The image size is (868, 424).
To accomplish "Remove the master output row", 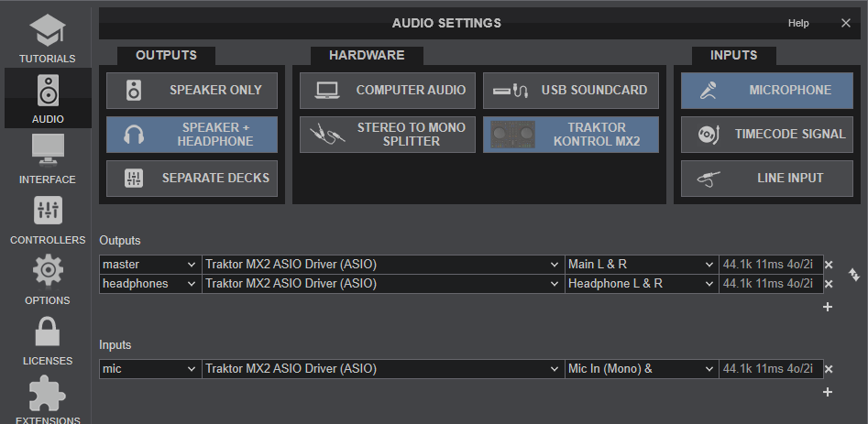I will coord(829,265).
